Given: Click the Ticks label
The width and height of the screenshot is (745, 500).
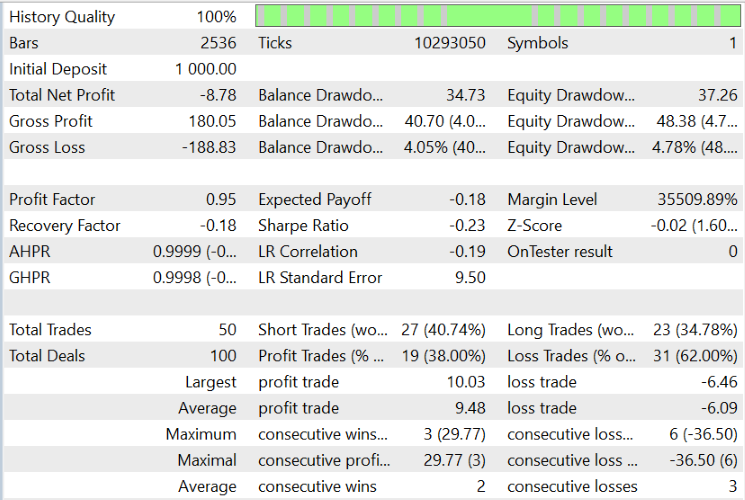Looking at the screenshot, I should click(x=275, y=43).
